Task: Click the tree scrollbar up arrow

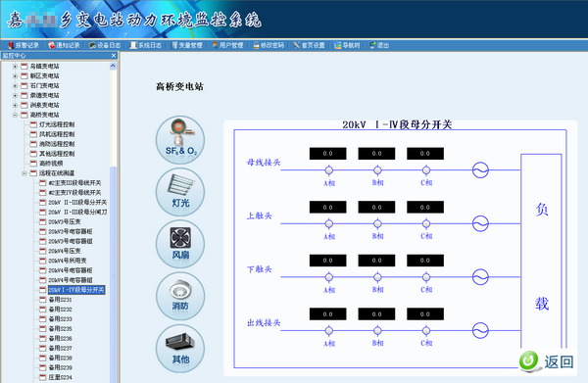Action: point(113,66)
